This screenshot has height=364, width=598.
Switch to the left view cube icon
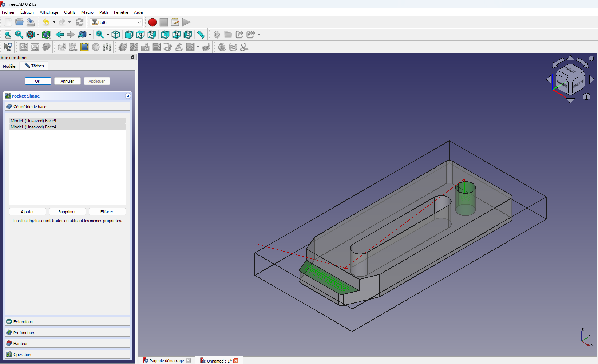[188, 35]
